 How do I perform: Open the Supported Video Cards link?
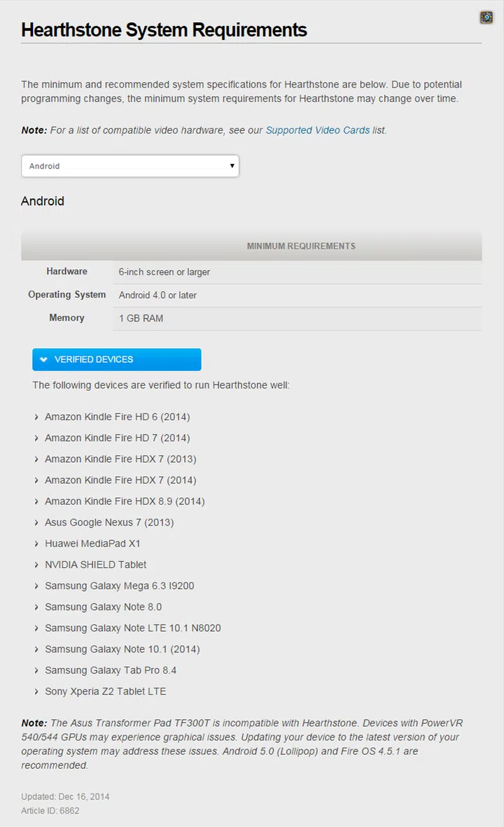[317, 130]
